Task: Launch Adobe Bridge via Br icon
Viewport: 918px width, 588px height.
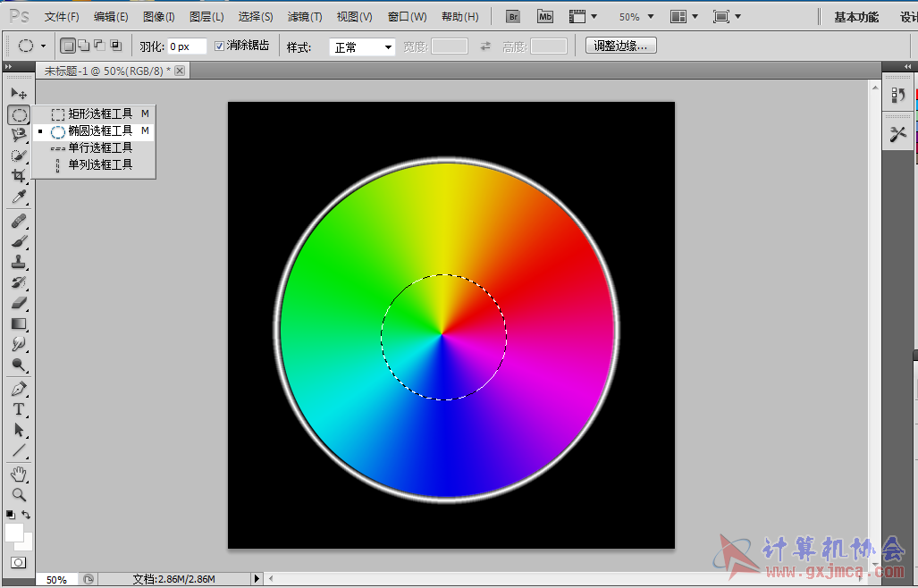Action: 513,16
